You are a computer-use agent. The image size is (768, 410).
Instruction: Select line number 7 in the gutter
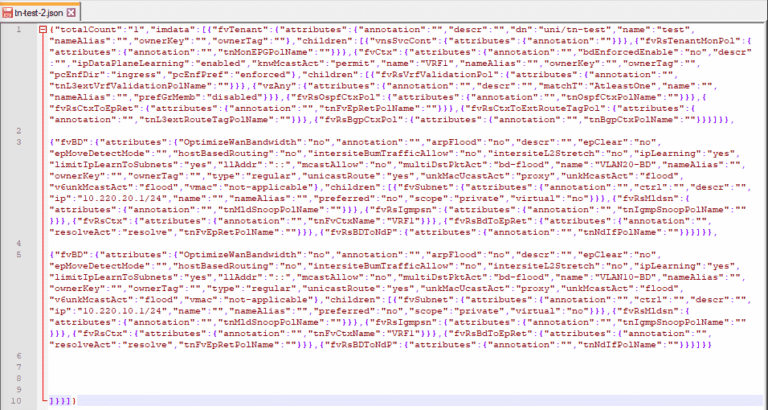point(19,367)
